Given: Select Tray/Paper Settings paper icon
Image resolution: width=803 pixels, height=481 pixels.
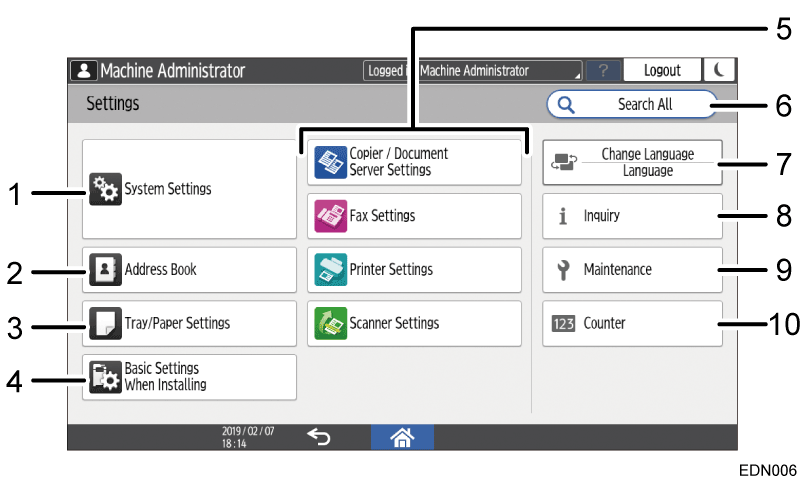Looking at the screenshot, I should click(104, 324).
